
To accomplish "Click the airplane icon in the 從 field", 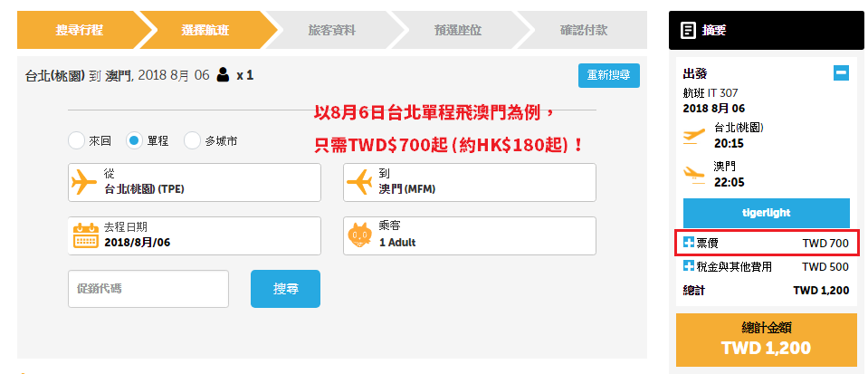I will (x=84, y=182).
